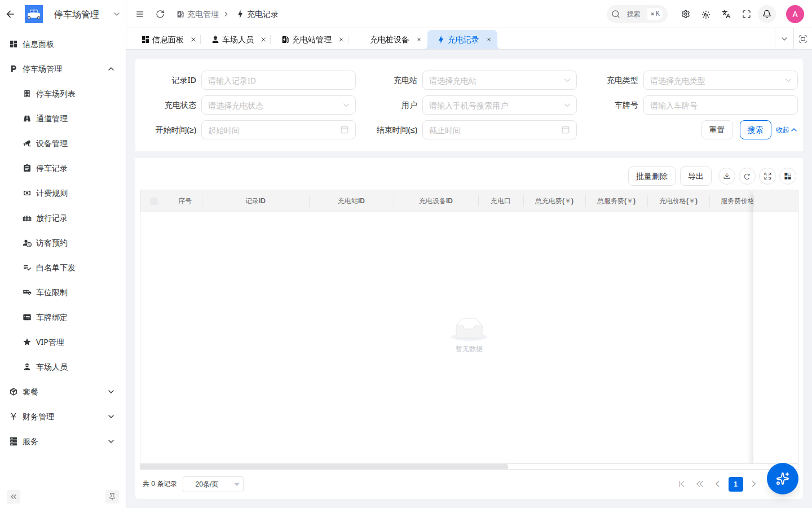This screenshot has height=508, width=812.
Task: Open the 用户 search dropdown
Action: click(x=500, y=105)
